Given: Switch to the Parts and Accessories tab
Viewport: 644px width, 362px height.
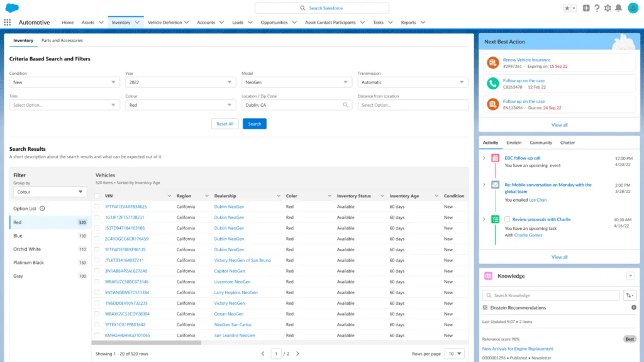Looking at the screenshot, I should [62, 41].
